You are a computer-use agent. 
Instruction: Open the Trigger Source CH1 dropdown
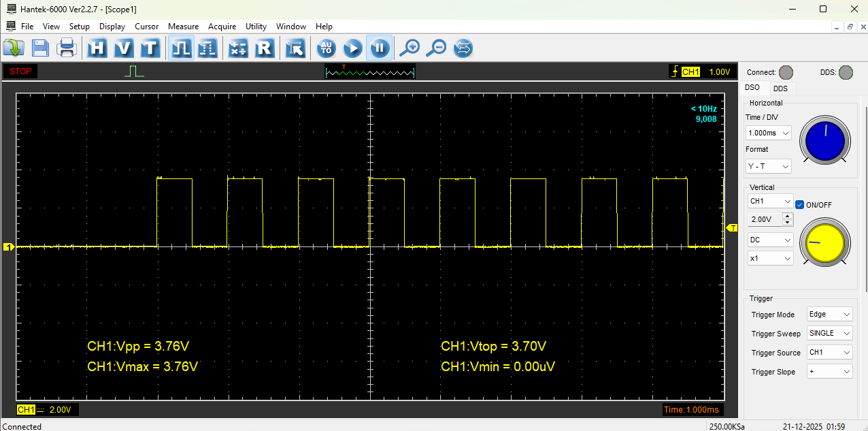pyautogui.click(x=830, y=353)
